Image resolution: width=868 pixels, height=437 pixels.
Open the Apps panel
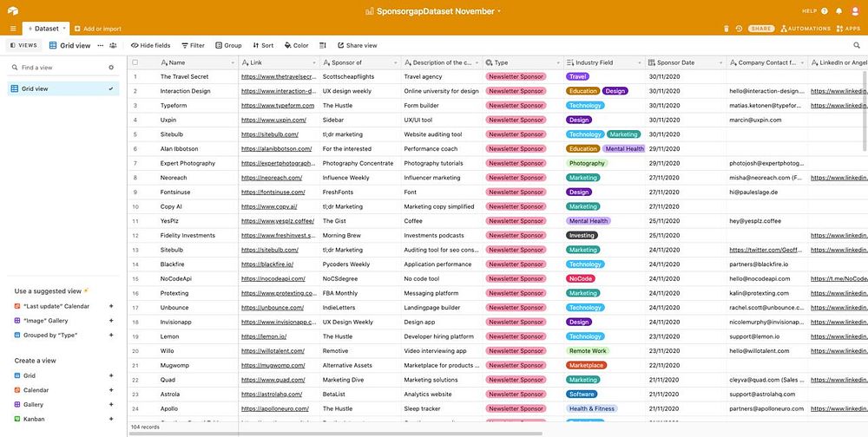(x=848, y=29)
